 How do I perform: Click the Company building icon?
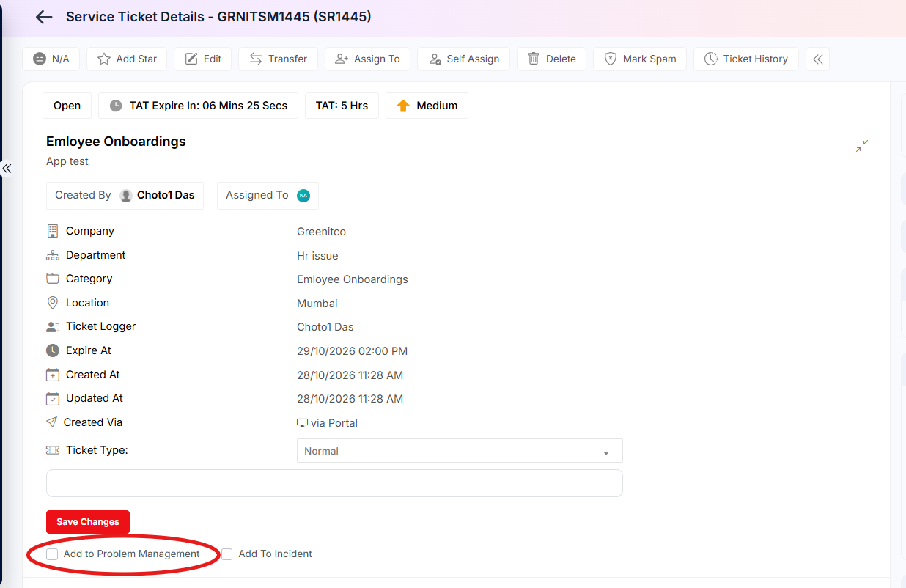[x=52, y=231]
